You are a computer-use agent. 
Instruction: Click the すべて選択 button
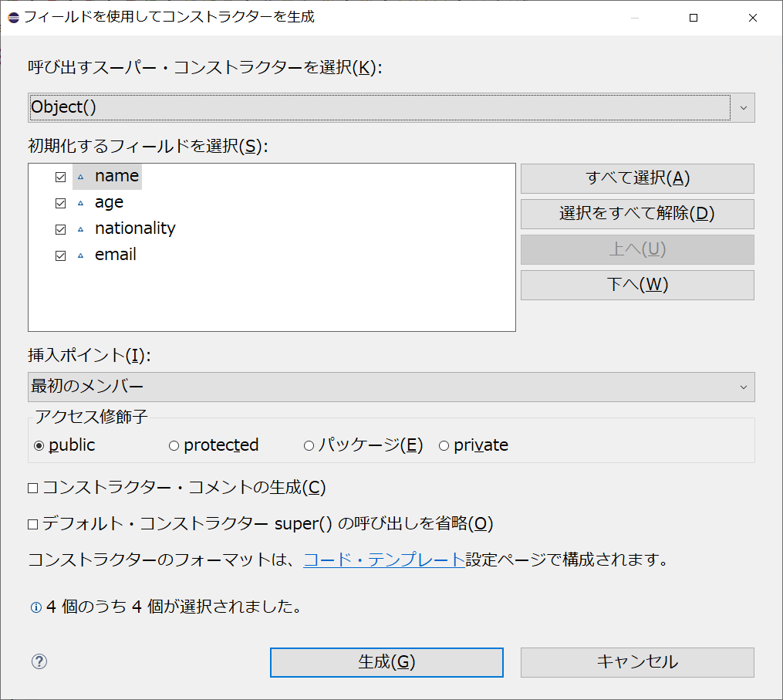tap(636, 178)
